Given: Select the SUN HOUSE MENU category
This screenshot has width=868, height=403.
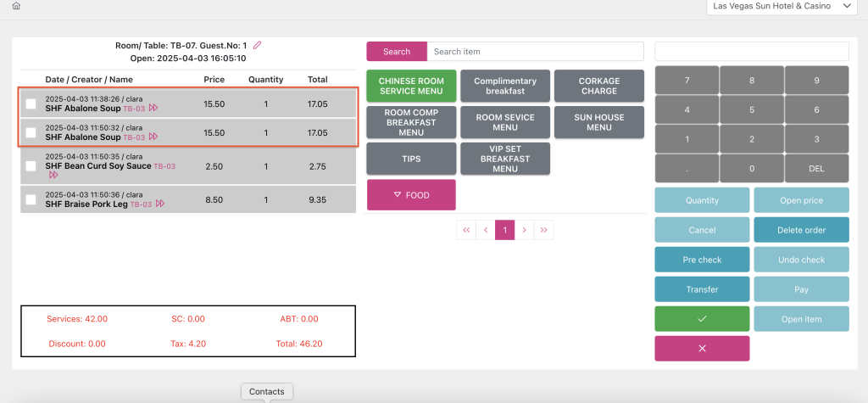Looking at the screenshot, I should click(x=598, y=123).
